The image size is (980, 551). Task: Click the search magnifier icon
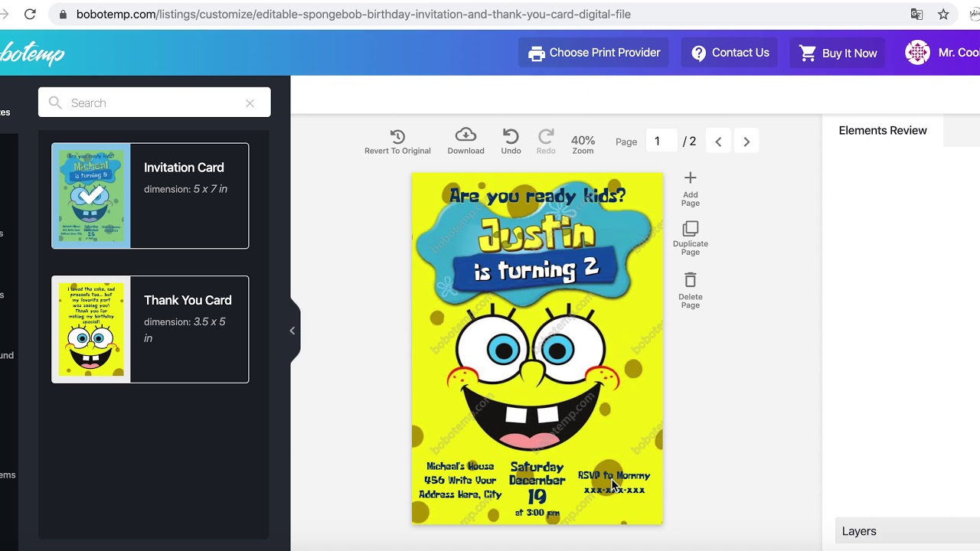click(x=55, y=103)
